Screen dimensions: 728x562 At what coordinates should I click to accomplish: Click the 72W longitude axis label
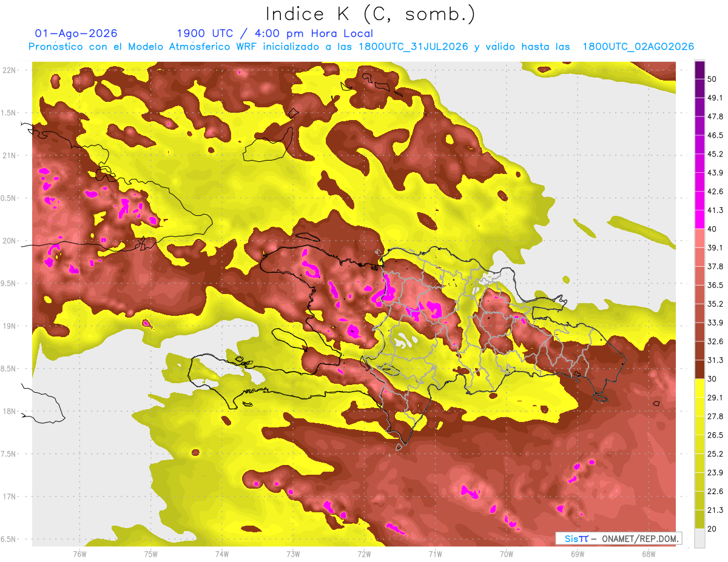click(x=364, y=553)
